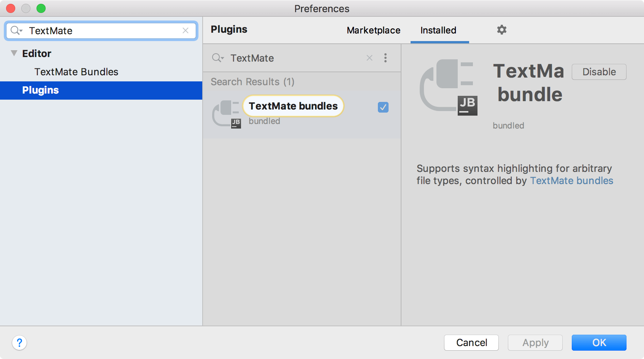Click the JB plugin icon in search results
Screen dimensions: 644x359
227,113
